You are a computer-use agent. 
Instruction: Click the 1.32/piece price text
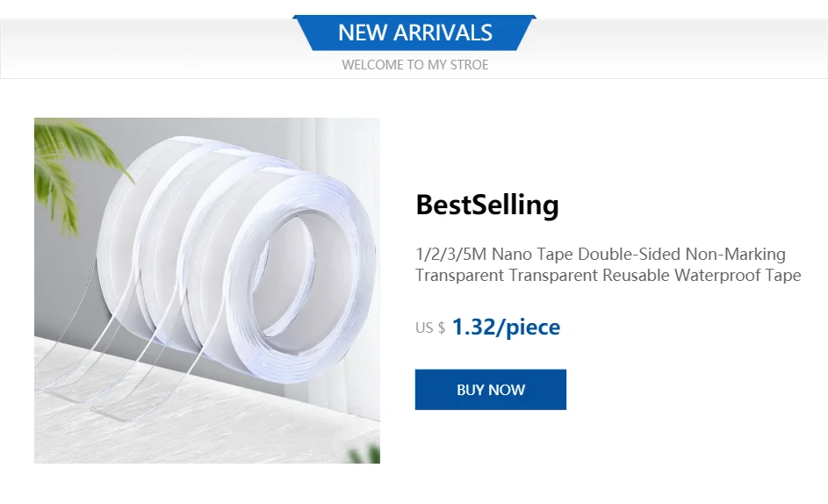tap(506, 327)
